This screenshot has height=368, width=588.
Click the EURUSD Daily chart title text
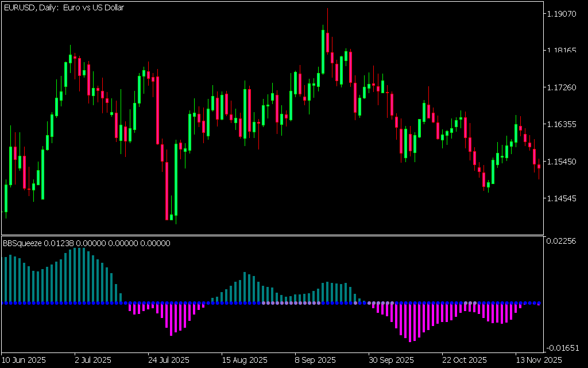pos(63,7)
